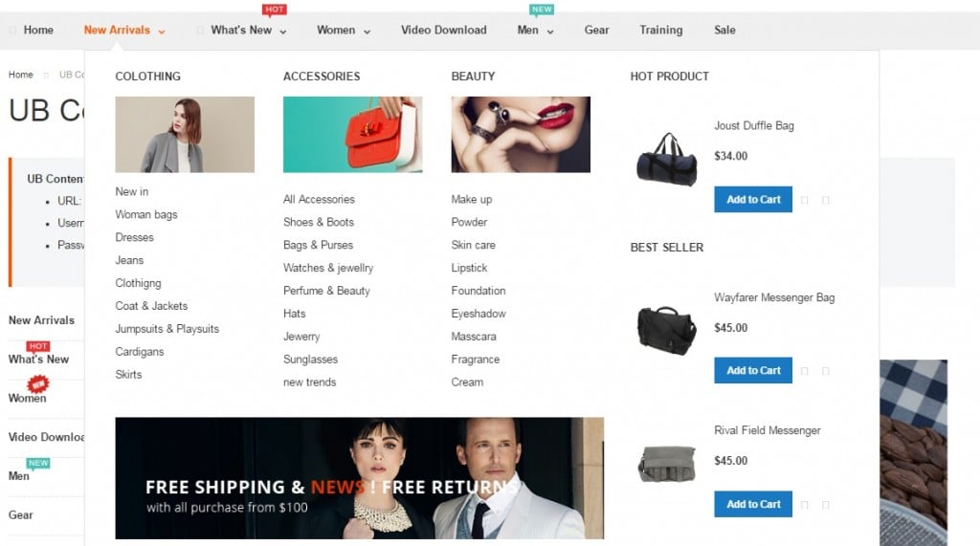Viewport: 980px width, 546px height.
Task: Click the wishlist icon beside Joust Duffle Bag
Action: point(804,200)
